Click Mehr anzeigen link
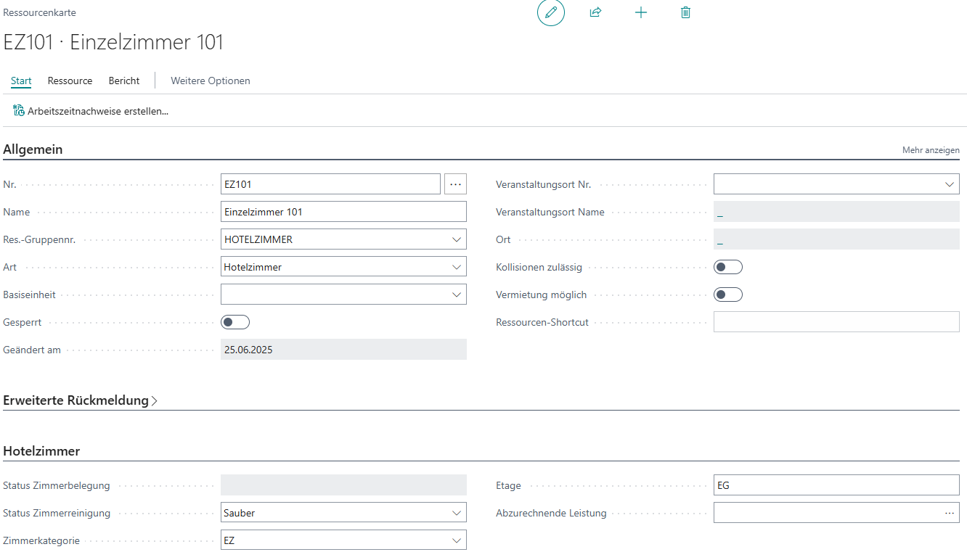The height and width of the screenshot is (560, 967). coord(930,150)
